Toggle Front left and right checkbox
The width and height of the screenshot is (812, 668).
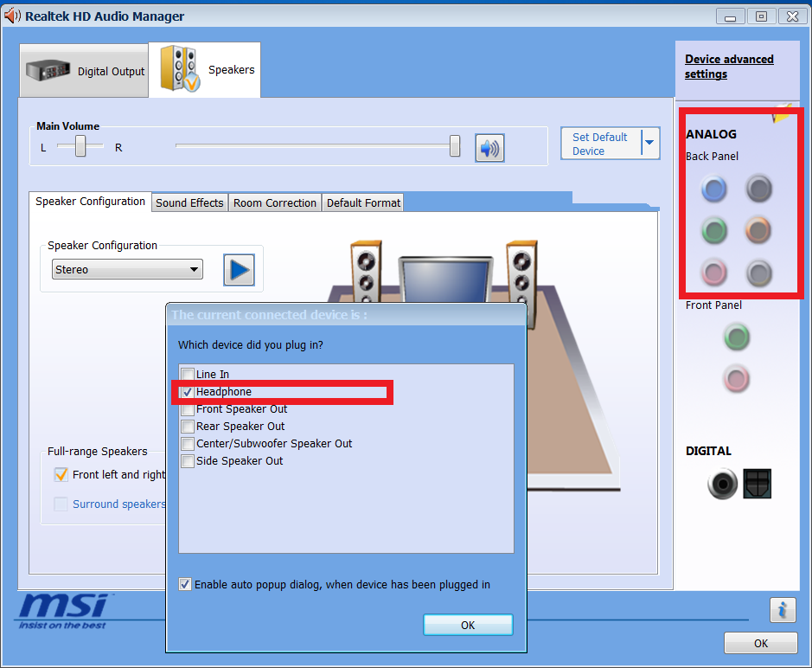(61, 475)
